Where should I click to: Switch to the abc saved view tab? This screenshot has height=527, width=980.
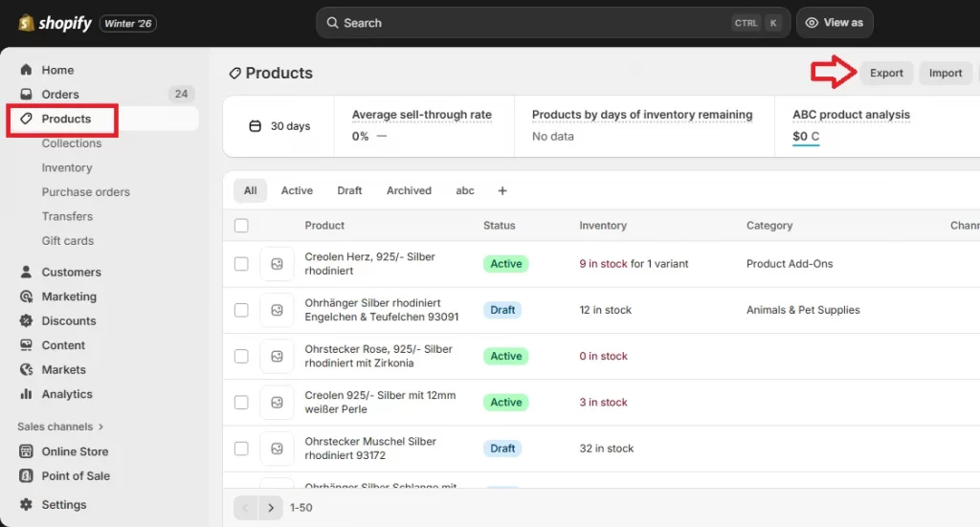click(465, 190)
